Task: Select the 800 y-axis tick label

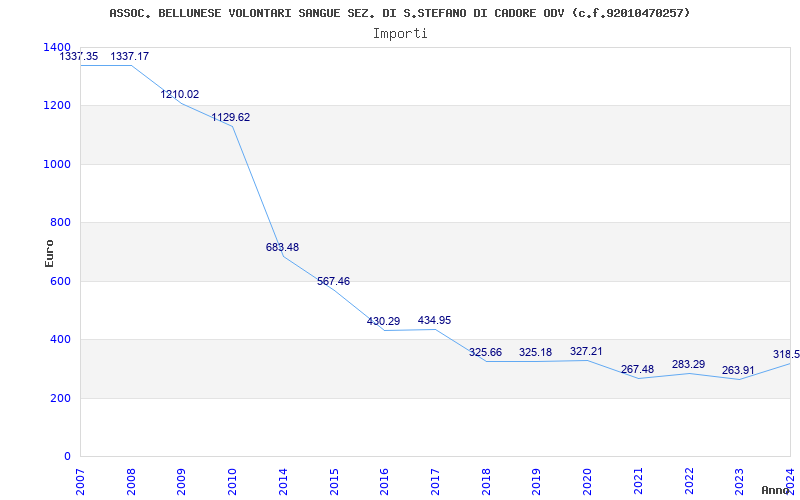Action: [60, 222]
